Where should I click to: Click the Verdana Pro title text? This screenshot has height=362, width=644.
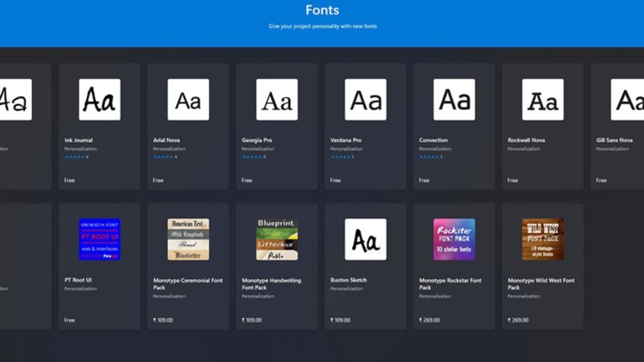pos(345,140)
